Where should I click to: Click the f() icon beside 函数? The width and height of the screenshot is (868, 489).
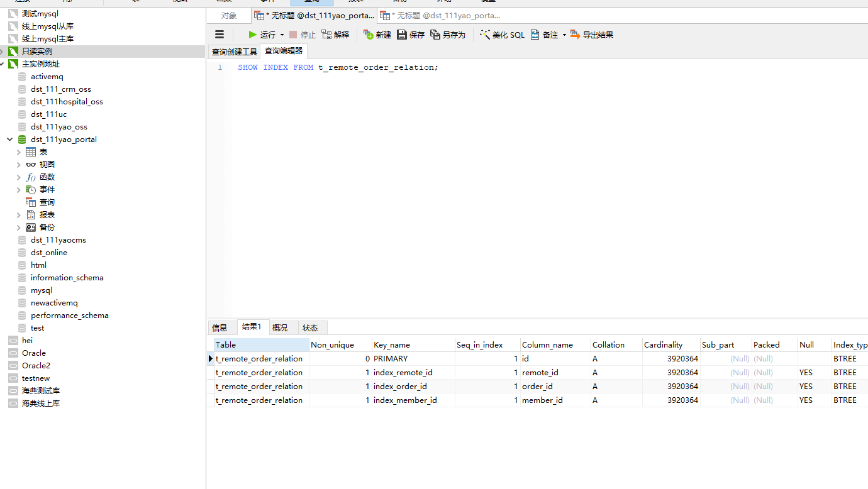(31, 177)
